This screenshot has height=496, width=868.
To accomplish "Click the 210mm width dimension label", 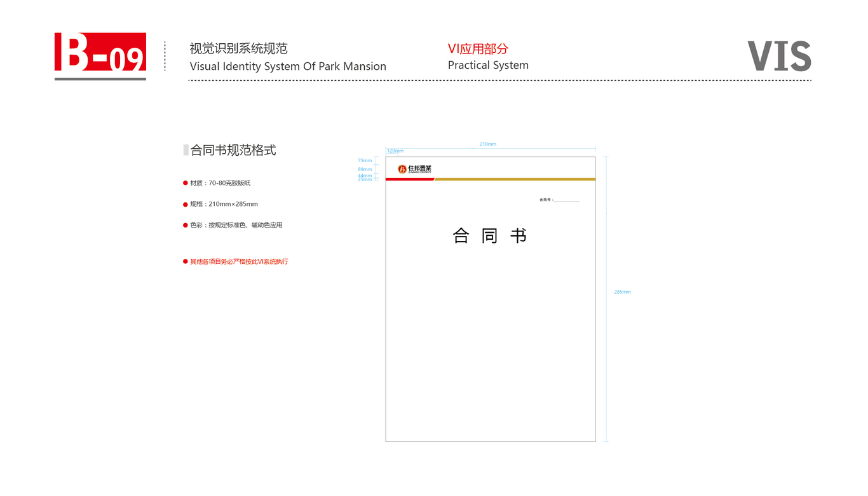I will [488, 144].
